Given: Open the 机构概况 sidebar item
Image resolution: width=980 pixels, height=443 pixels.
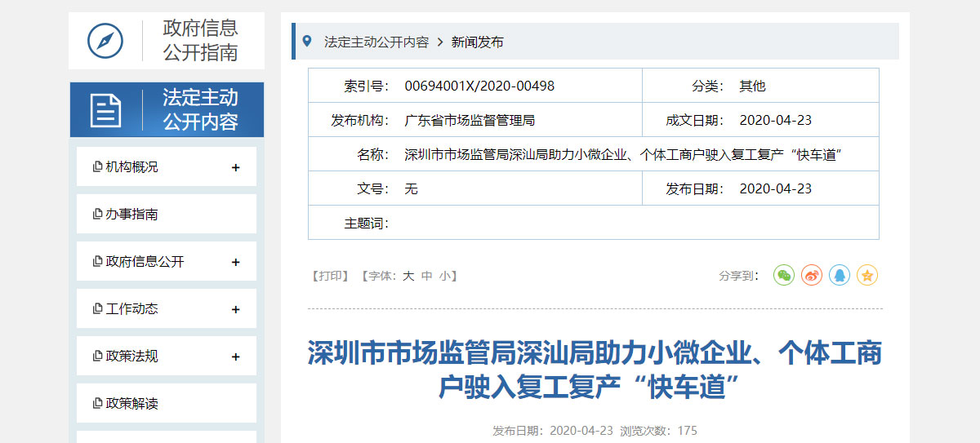Looking at the screenshot, I should point(167,166).
